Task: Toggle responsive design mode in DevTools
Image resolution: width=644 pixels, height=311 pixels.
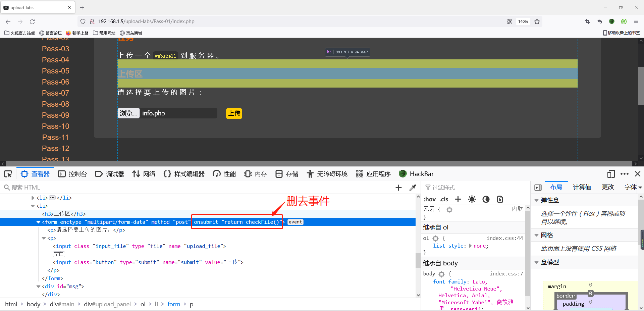Action: (x=610, y=174)
